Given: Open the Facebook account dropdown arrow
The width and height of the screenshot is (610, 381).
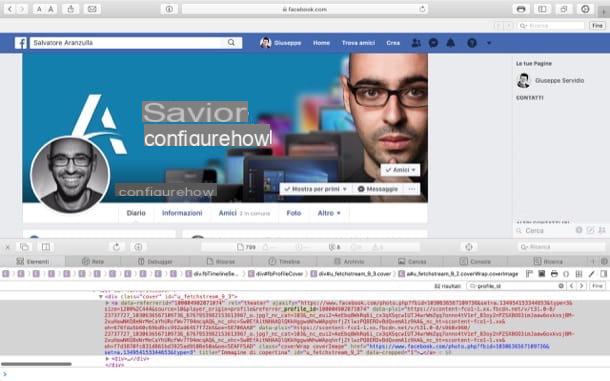Looking at the screenshot, I should pos(489,43).
